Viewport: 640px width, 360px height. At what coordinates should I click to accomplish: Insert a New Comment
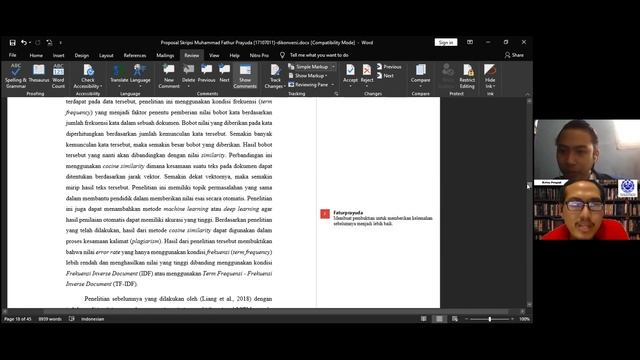169,76
